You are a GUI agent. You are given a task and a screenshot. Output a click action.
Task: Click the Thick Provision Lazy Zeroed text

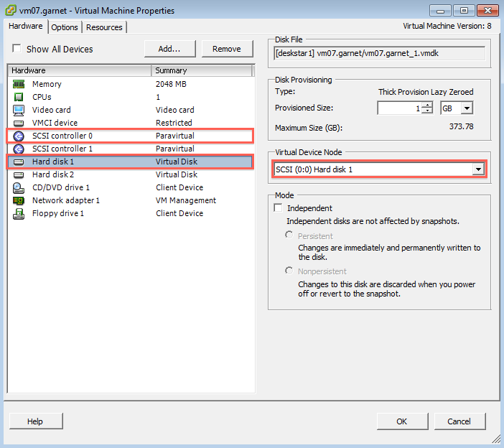tap(426, 92)
